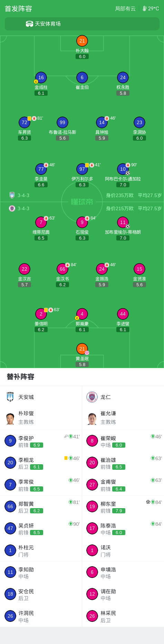Select the top 3-4-3 formation row
The image size is (164, 644).
tap(82, 195)
